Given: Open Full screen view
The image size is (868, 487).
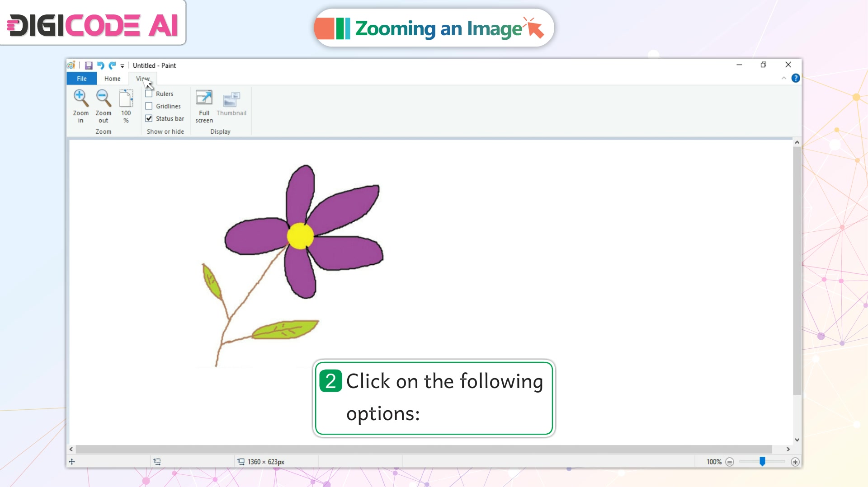Looking at the screenshot, I should [204, 106].
